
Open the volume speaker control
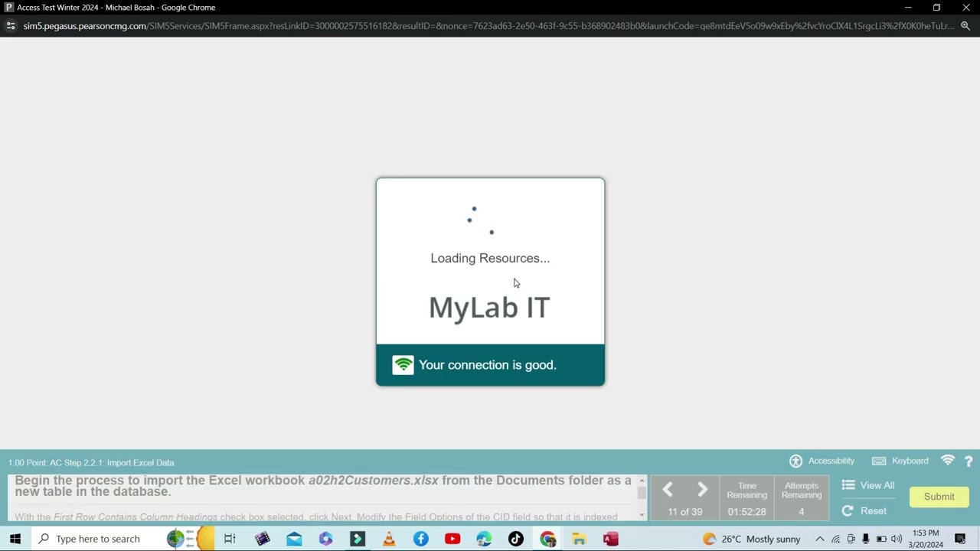pos(897,539)
